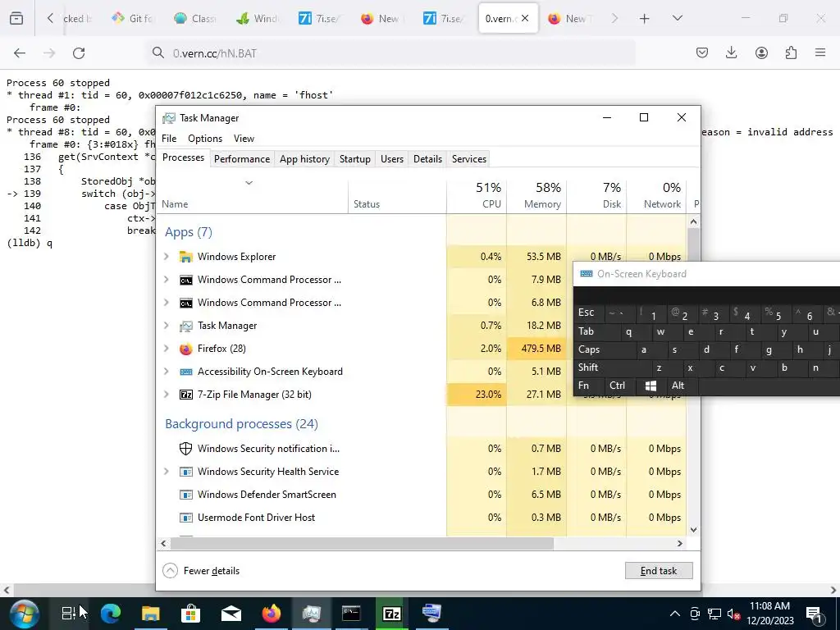Switch to the Startup tab
Viewport: 840px width, 630px height.
(x=354, y=159)
